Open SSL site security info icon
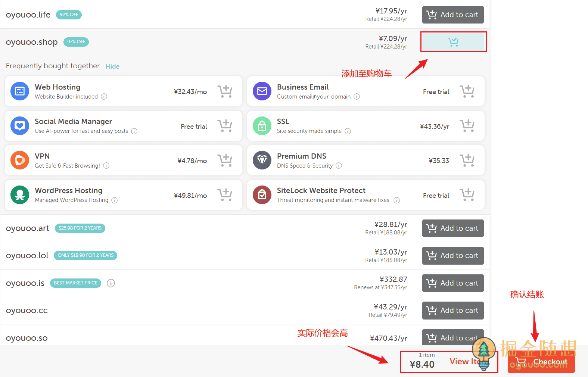This screenshot has width=588, height=377. (348, 131)
